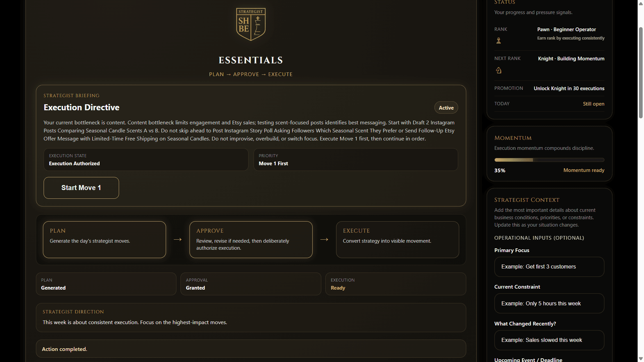This screenshot has height=362, width=644.
Task: Open the Execute step card
Action: point(397,240)
